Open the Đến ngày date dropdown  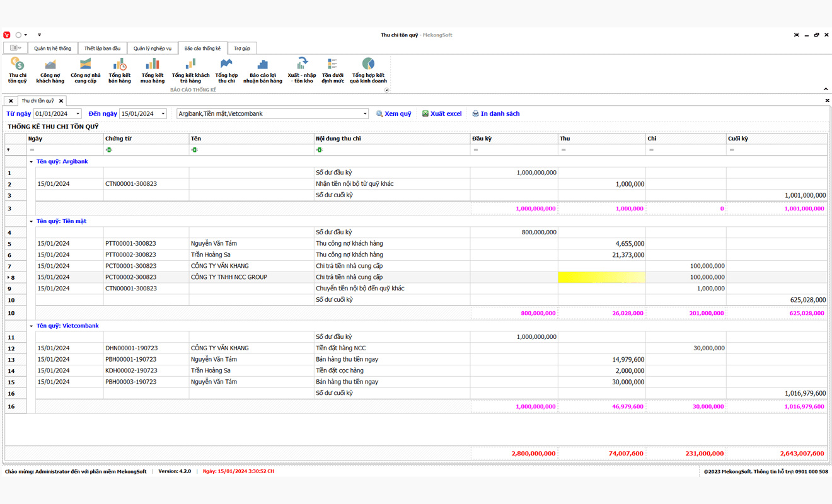point(163,114)
